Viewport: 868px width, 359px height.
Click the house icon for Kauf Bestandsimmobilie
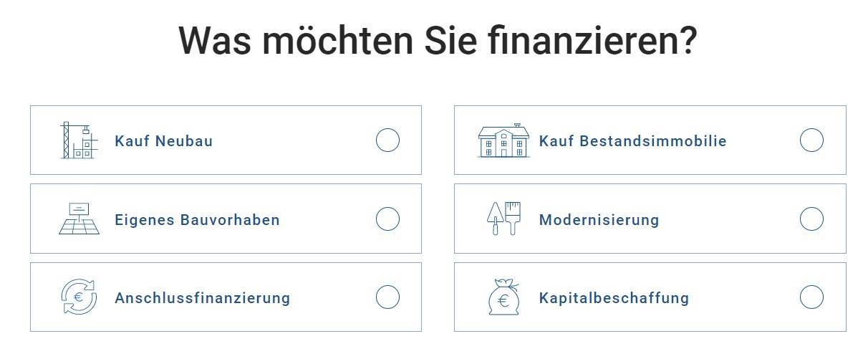[x=503, y=140]
